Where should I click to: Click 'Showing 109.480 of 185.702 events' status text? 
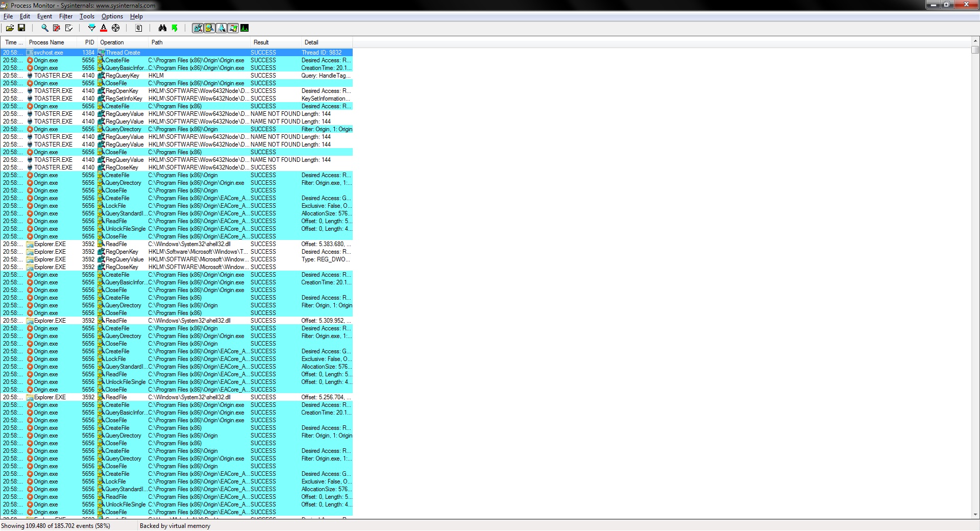[x=56, y=526]
